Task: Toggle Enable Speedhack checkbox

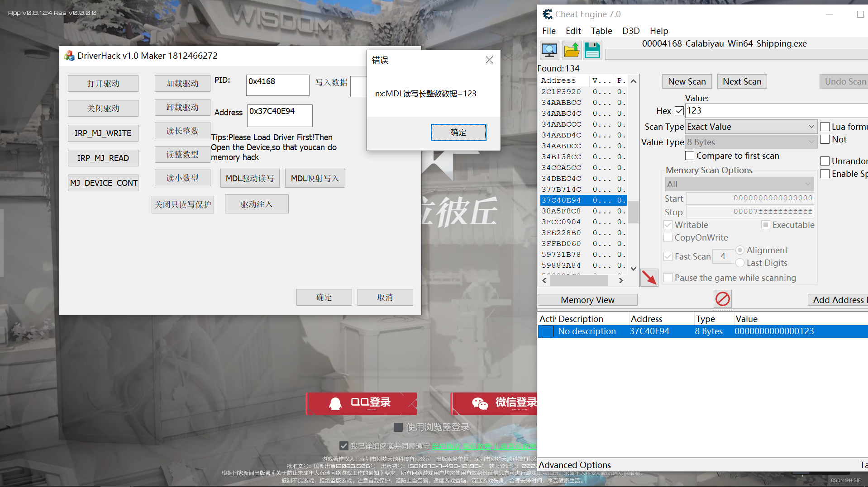Action: 825,174
